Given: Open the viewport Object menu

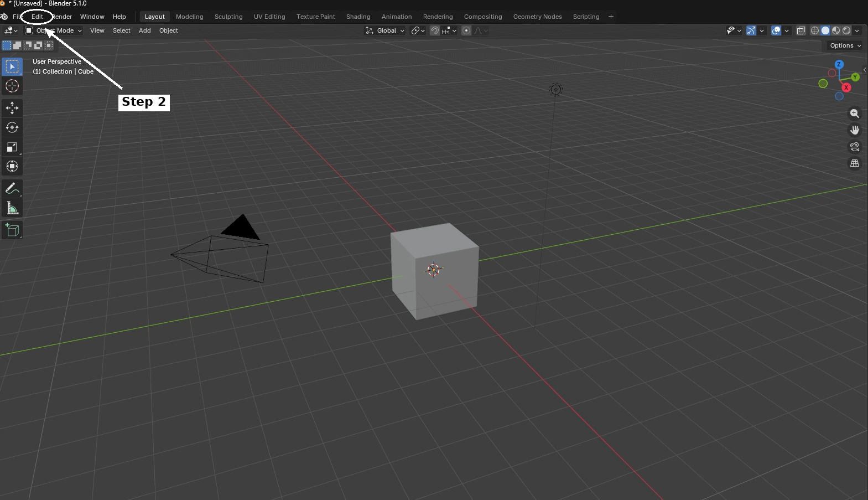Looking at the screenshot, I should tap(169, 30).
